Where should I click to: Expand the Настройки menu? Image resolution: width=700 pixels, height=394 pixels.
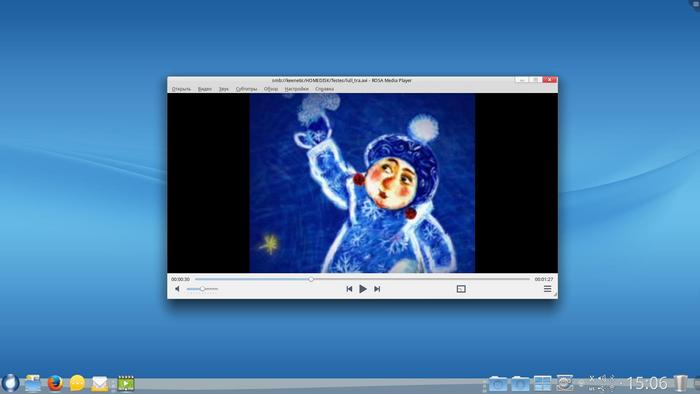[296, 89]
